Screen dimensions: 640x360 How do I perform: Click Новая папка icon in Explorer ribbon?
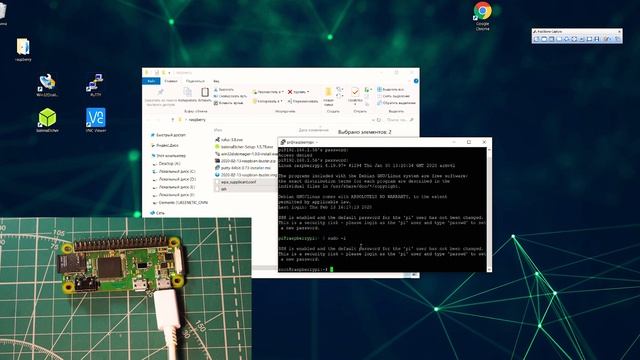tap(328, 92)
